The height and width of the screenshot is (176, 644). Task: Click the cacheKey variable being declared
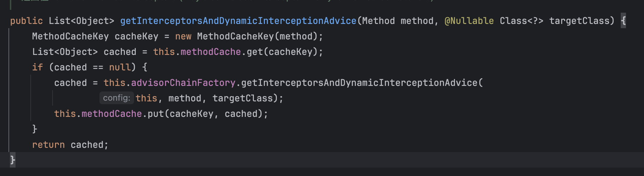pos(136,36)
